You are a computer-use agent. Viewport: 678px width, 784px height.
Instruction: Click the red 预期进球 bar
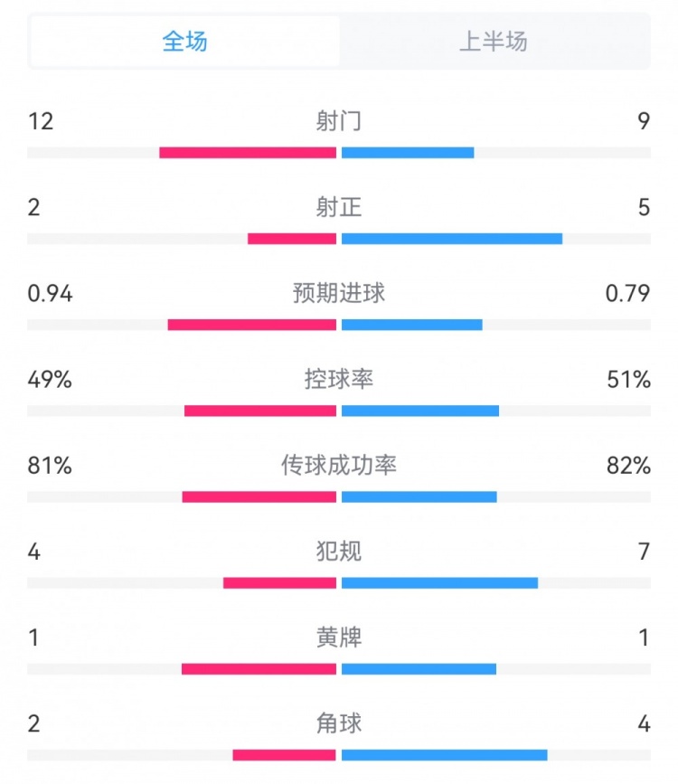pyautogui.click(x=252, y=325)
